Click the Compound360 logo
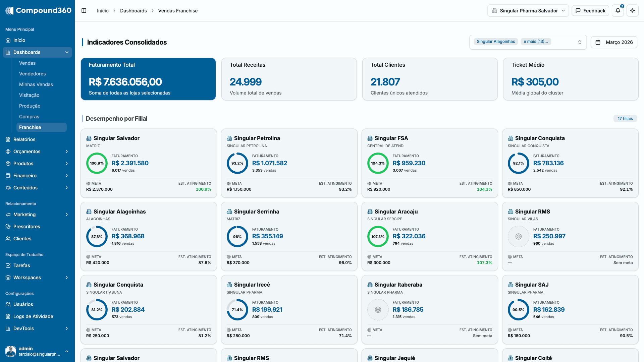The image size is (644, 362). 38,10
